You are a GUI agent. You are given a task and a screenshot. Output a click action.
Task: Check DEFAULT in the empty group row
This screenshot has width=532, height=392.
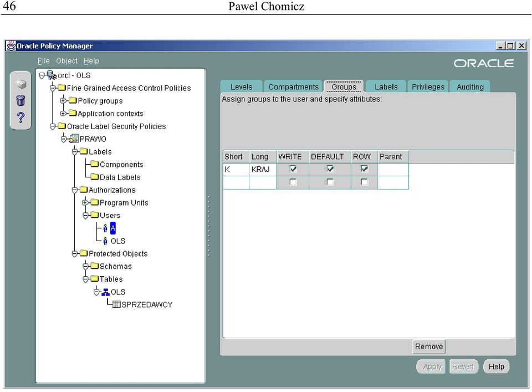(330, 182)
